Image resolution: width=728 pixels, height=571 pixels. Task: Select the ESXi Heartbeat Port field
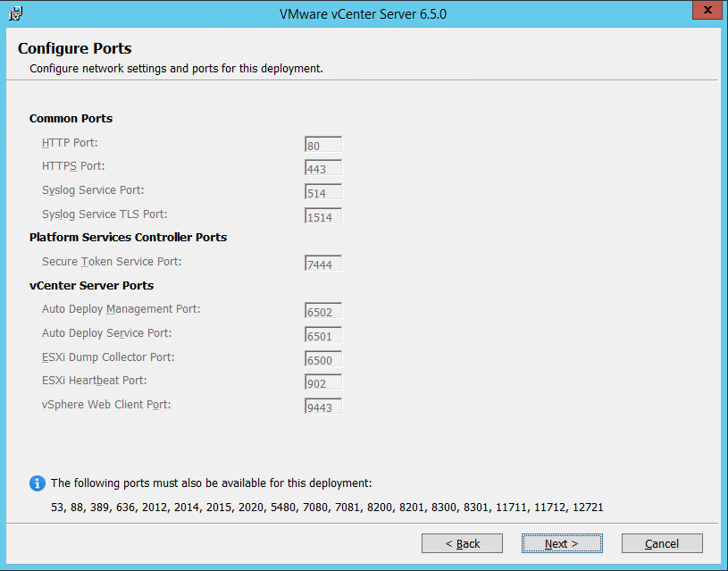pyautogui.click(x=323, y=382)
